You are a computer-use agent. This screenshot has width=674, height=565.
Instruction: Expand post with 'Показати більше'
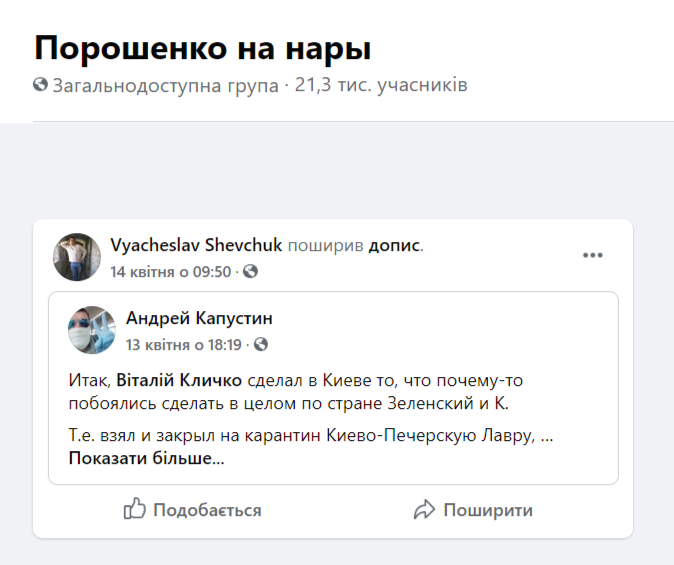(146, 459)
